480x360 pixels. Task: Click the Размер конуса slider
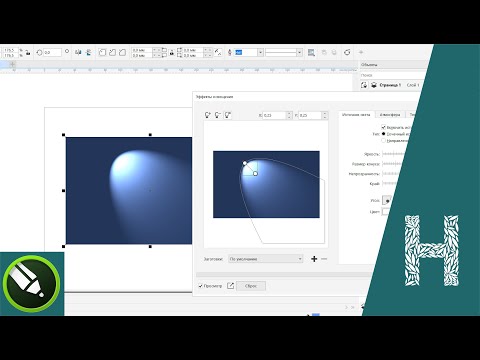coord(391,164)
